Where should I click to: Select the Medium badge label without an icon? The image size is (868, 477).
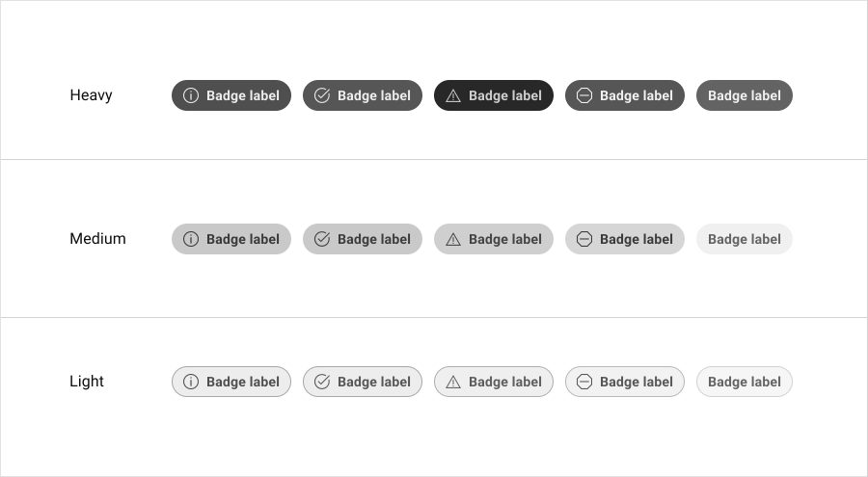[745, 239]
